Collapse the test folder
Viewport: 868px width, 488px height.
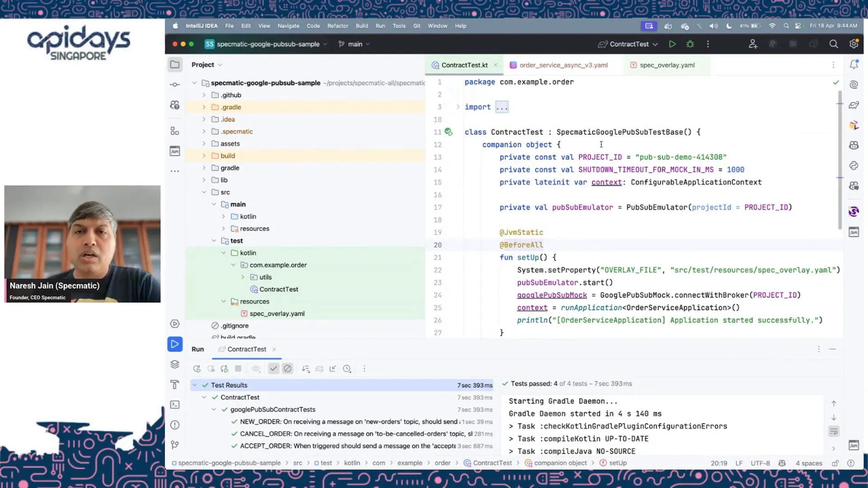(x=214, y=241)
